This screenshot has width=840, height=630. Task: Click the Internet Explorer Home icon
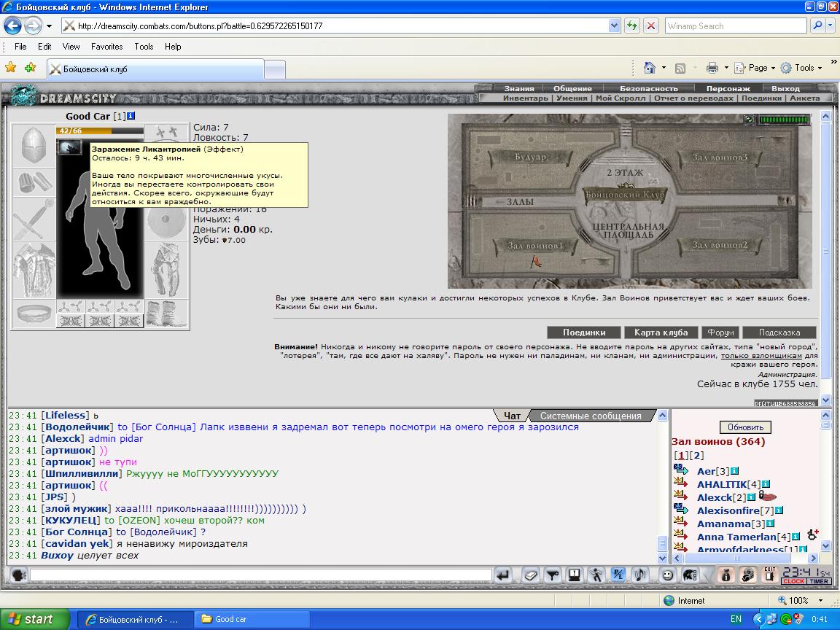(x=649, y=68)
